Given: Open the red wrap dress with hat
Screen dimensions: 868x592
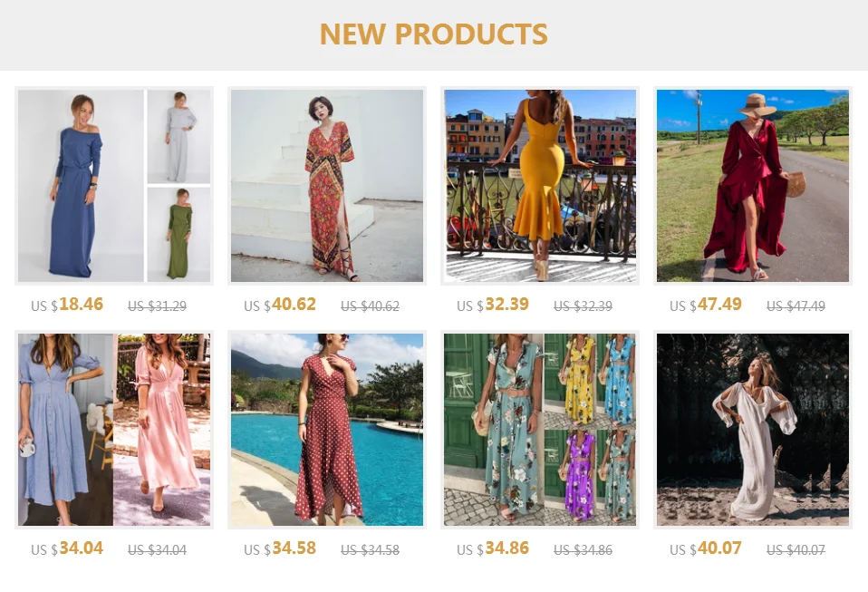Looking at the screenshot, I should click(x=752, y=186).
